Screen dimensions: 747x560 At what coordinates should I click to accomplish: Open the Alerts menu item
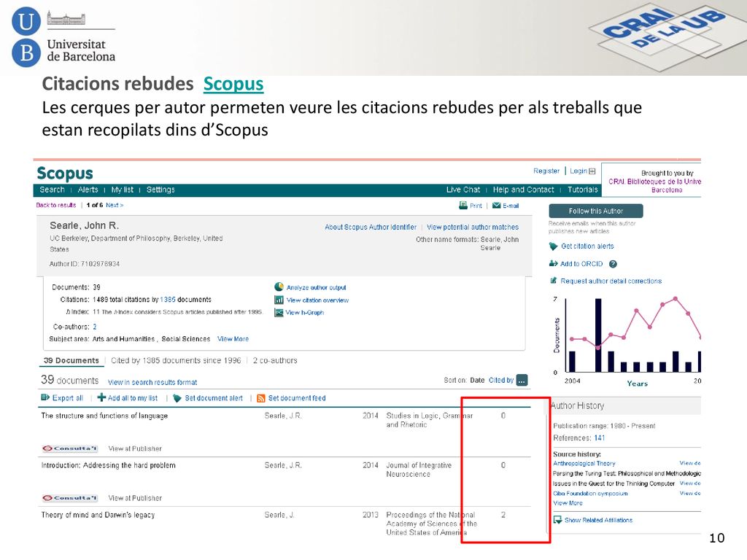[x=88, y=190]
